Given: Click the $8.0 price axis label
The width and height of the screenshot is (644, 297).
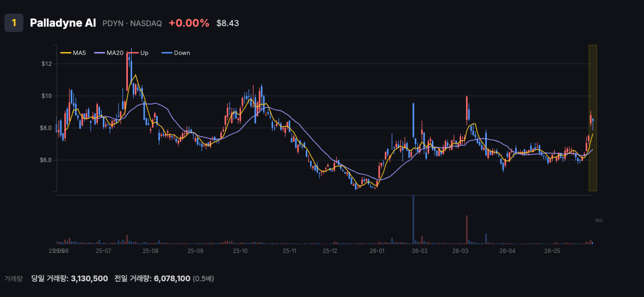Looking at the screenshot, I should pyautogui.click(x=46, y=128).
